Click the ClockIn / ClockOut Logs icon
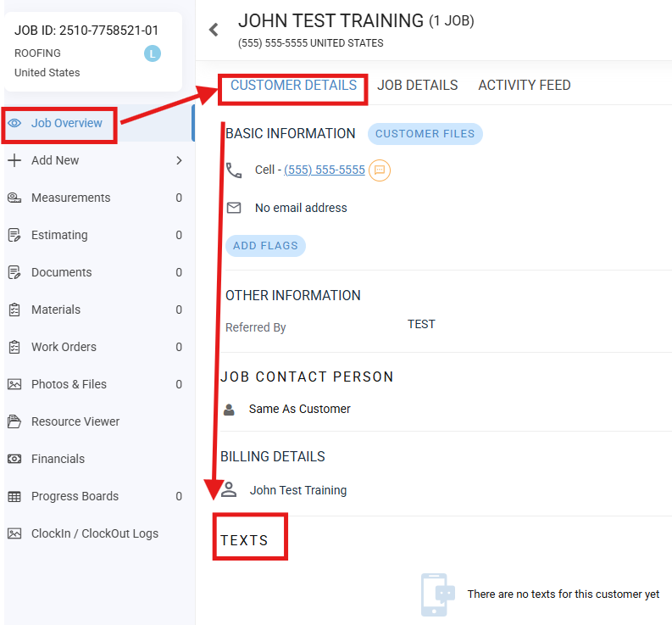This screenshot has height=625, width=672. tap(14, 533)
